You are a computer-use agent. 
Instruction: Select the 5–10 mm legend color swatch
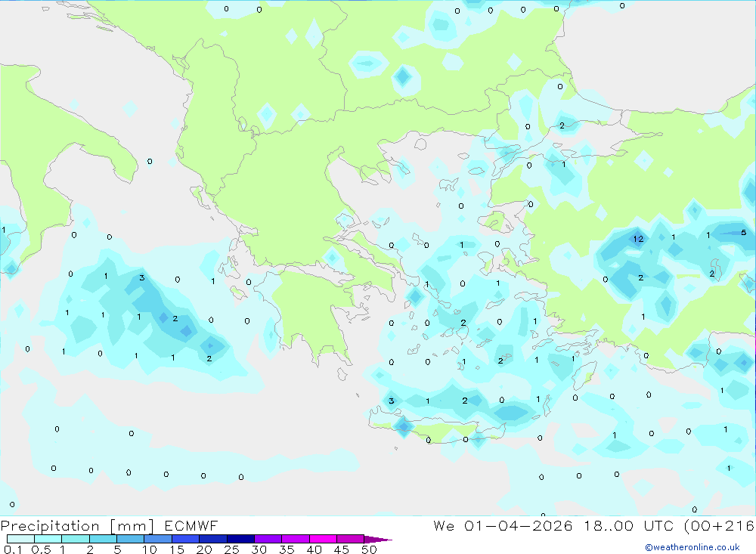(x=130, y=539)
